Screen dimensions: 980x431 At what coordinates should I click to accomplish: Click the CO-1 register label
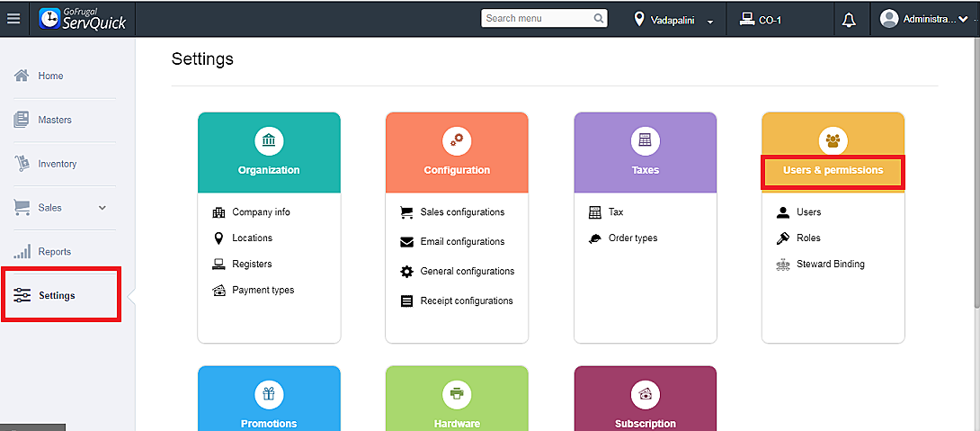tap(771, 20)
